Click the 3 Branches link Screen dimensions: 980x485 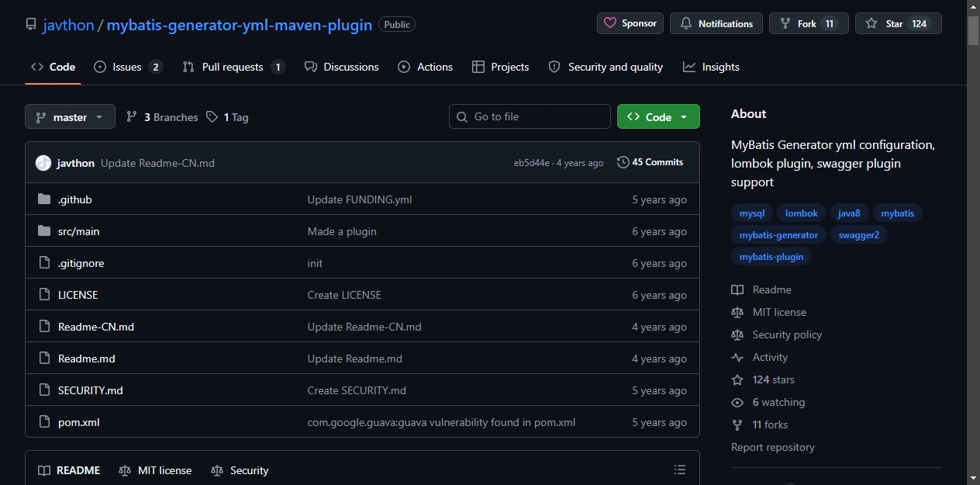pos(163,117)
